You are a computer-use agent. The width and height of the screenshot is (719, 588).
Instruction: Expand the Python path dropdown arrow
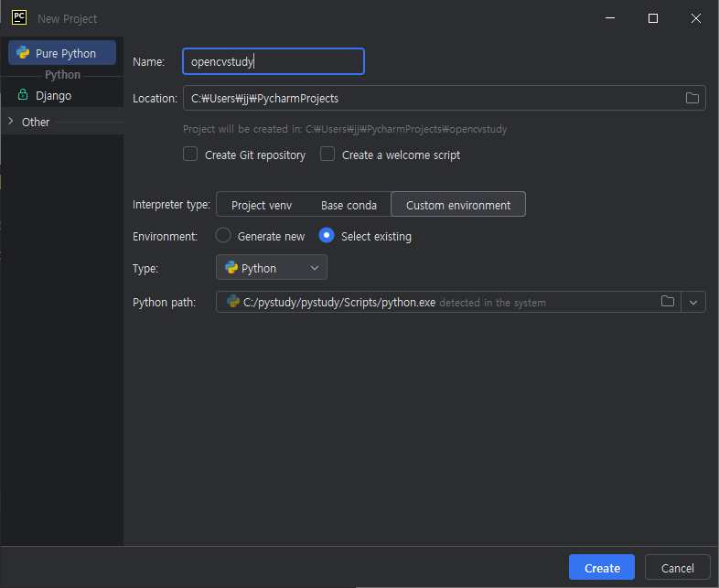click(693, 302)
